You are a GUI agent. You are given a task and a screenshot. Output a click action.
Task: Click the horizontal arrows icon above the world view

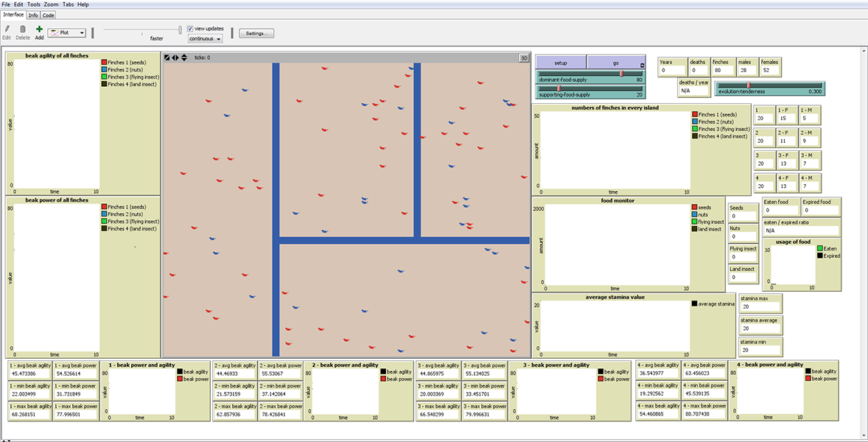pyautogui.click(x=175, y=57)
